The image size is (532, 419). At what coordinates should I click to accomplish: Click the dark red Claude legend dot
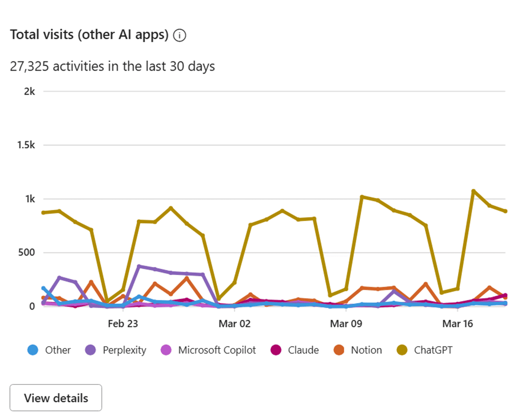[275, 350]
